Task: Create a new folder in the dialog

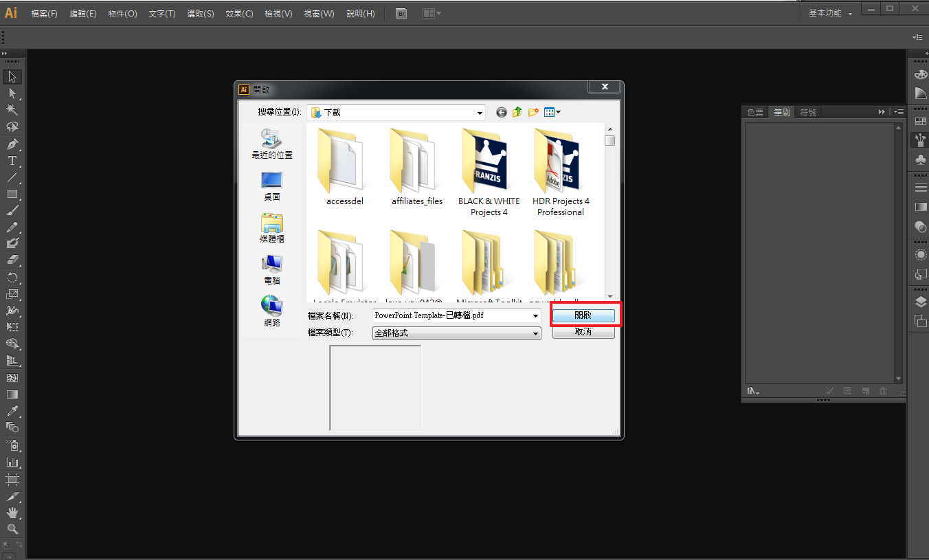Action: coord(533,112)
